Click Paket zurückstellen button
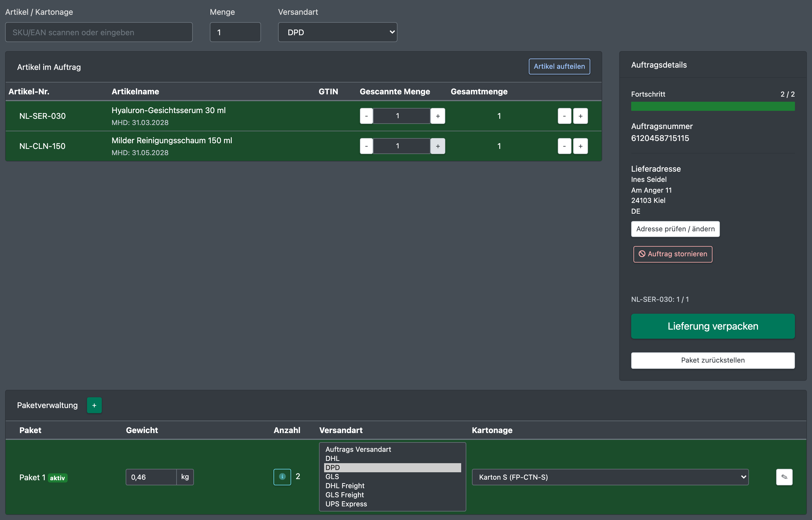Screen dimensions: 812x520 (713, 360)
